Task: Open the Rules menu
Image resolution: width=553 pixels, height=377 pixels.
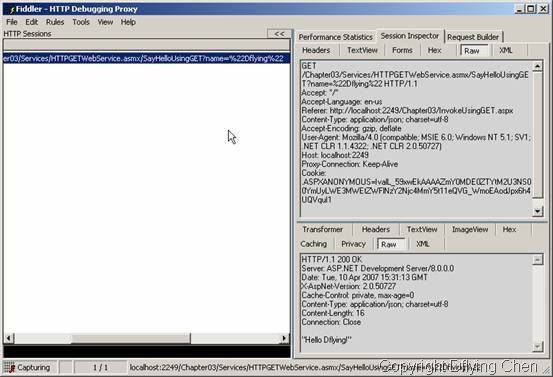Action: [55, 22]
